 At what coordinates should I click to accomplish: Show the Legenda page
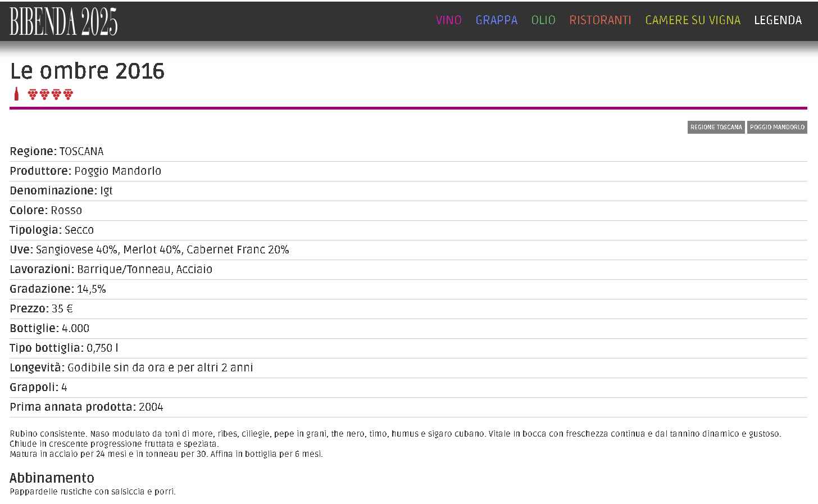pyautogui.click(x=778, y=20)
